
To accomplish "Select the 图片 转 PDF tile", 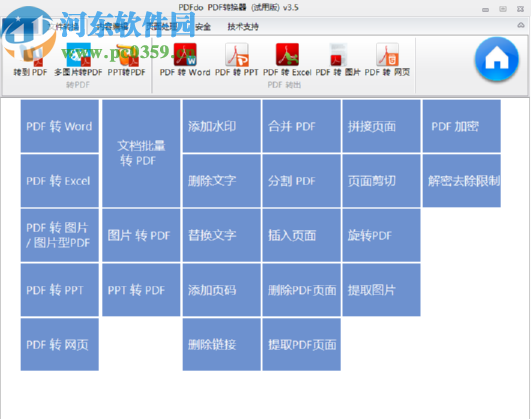I will pos(141,235).
